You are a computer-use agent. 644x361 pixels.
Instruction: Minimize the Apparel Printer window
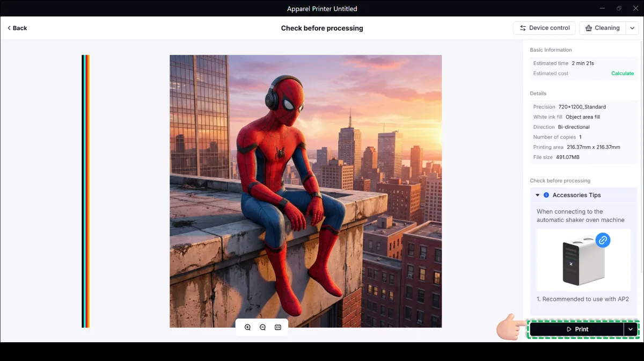pyautogui.click(x=602, y=8)
